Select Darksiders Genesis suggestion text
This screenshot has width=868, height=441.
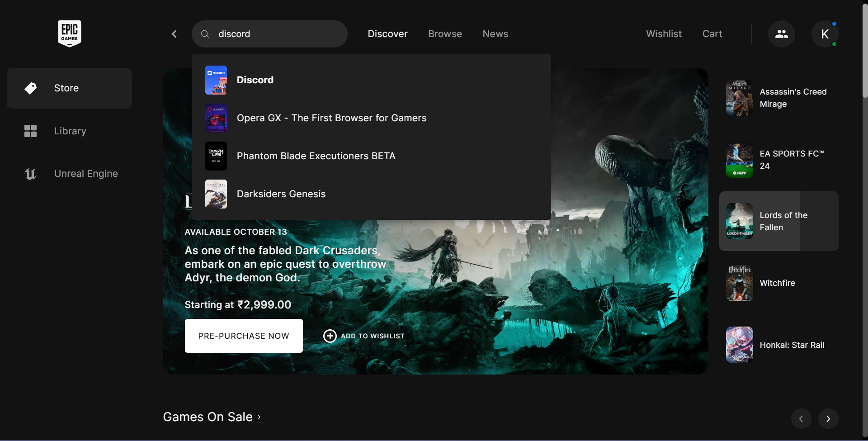click(281, 194)
